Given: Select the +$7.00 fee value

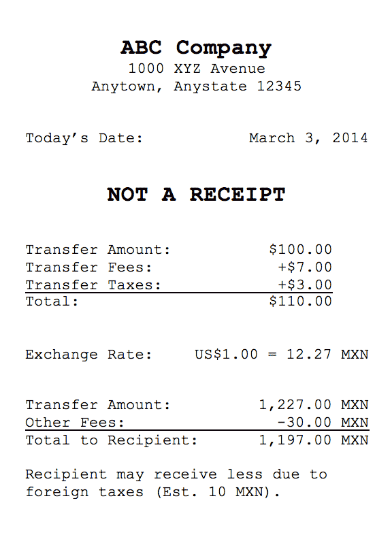Looking at the screenshot, I should (x=305, y=267).
